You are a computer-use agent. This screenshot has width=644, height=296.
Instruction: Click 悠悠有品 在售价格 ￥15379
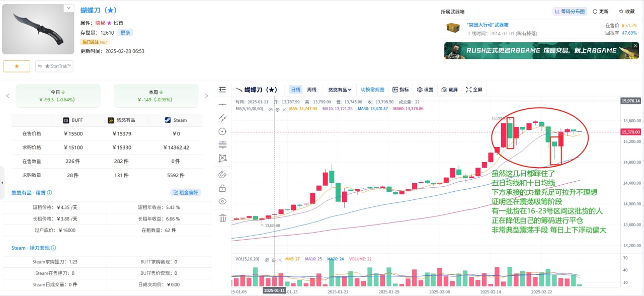tap(121, 134)
